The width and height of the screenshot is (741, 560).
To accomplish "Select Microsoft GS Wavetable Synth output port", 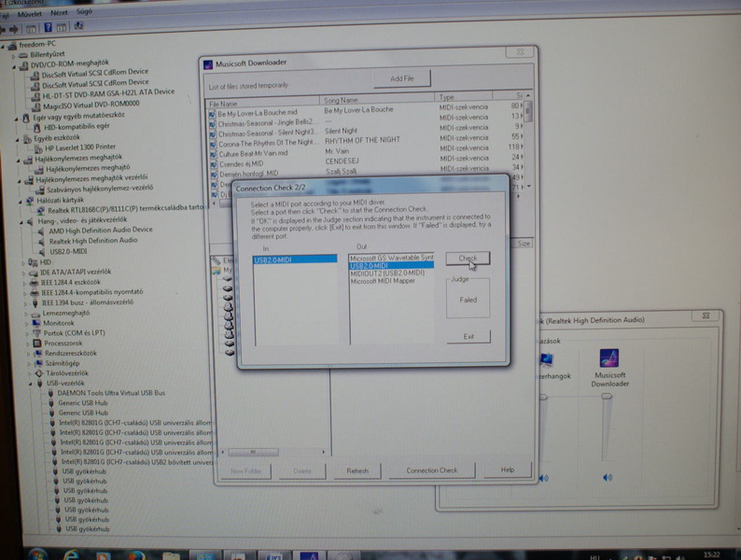I will [391, 258].
